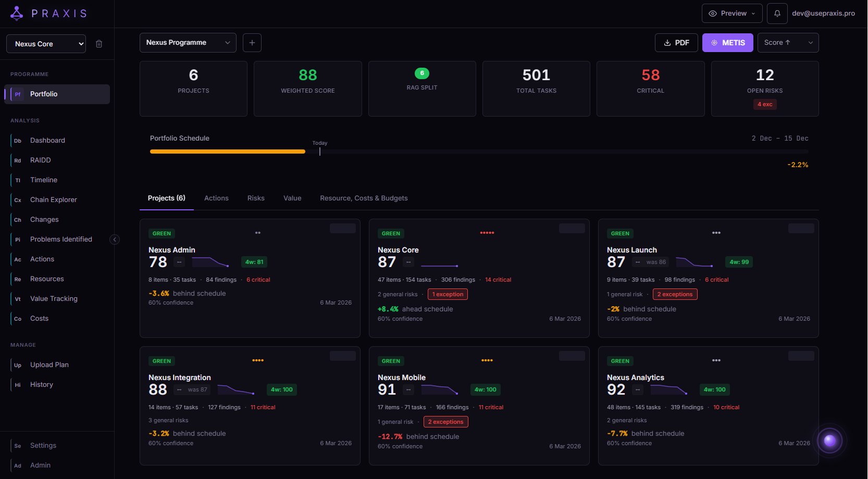The image size is (868, 479).
Task: Expand the Nexus Core project selector
Action: point(46,44)
